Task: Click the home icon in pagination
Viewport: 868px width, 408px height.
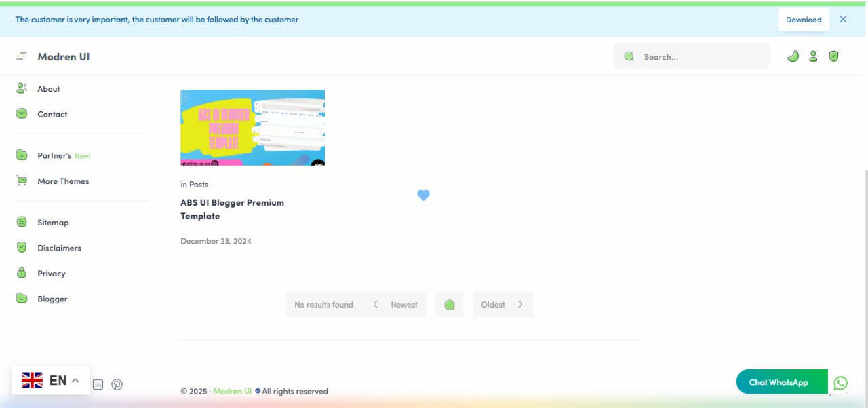Action: click(449, 305)
